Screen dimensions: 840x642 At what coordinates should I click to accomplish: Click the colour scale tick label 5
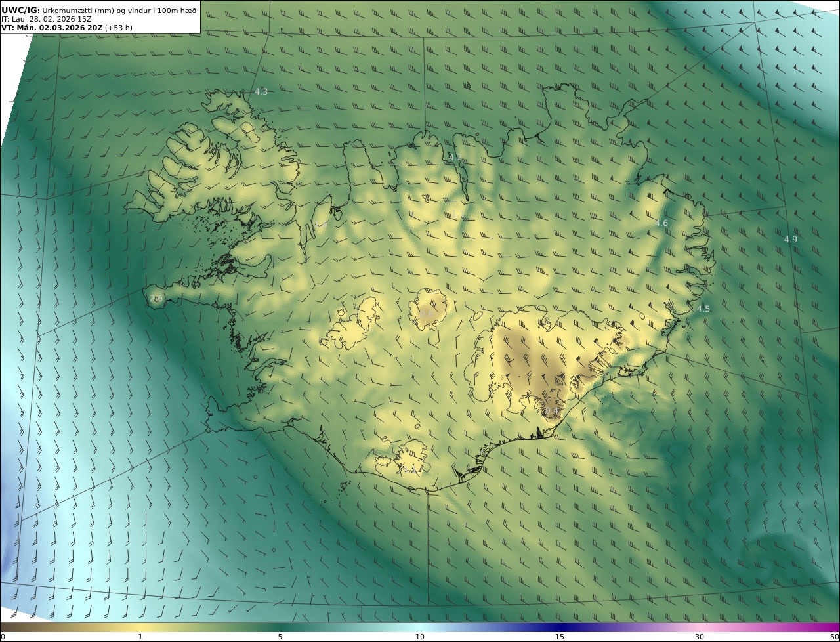(x=280, y=637)
